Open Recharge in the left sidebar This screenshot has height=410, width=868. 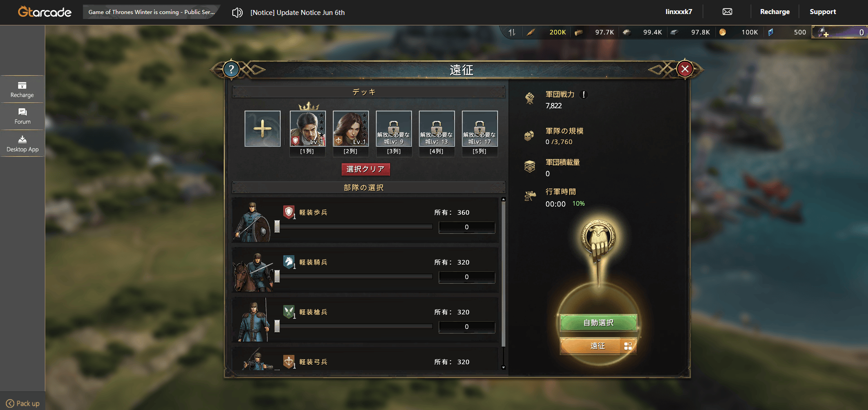22,90
